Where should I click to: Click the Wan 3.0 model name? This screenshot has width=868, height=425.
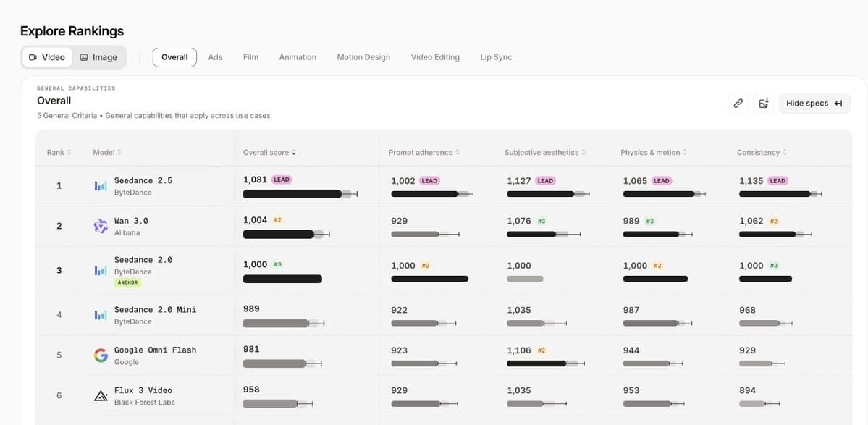[x=131, y=221]
